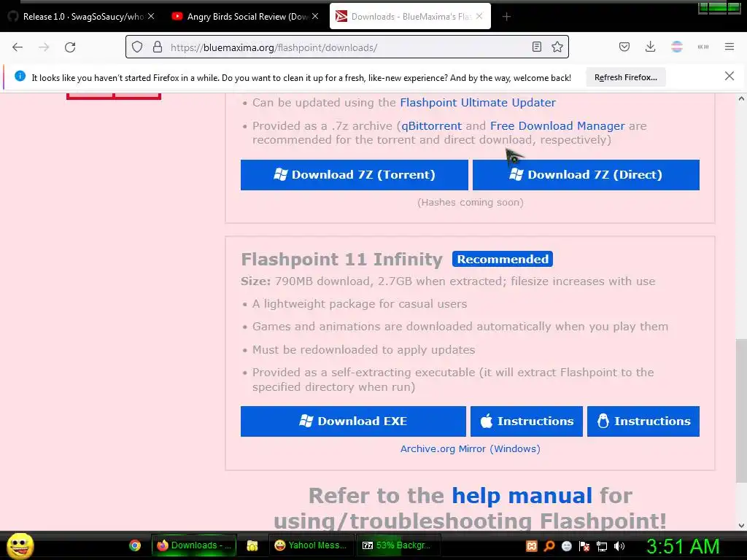Open the Flashpoint Ultimate Updater link
The width and height of the screenshot is (747, 560).
478,102
